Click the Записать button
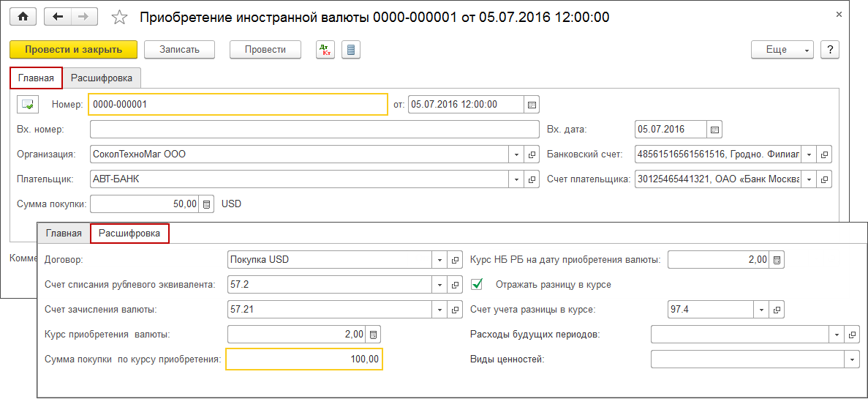 (180, 50)
